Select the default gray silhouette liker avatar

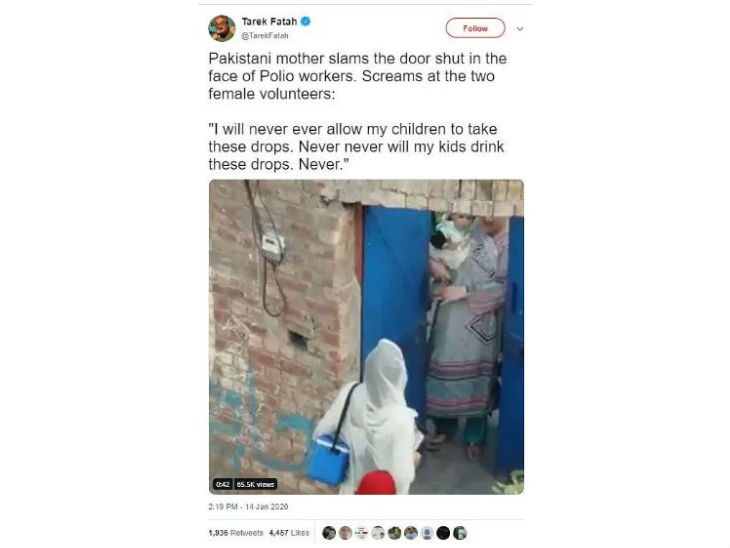pyautogui.click(x=426, y=533)
